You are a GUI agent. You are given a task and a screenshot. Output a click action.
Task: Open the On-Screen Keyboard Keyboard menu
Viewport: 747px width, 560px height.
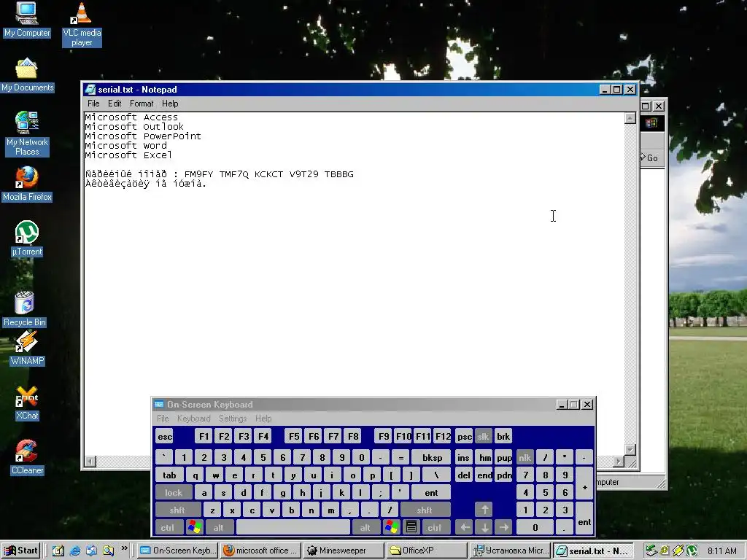[x=193, y=418]
